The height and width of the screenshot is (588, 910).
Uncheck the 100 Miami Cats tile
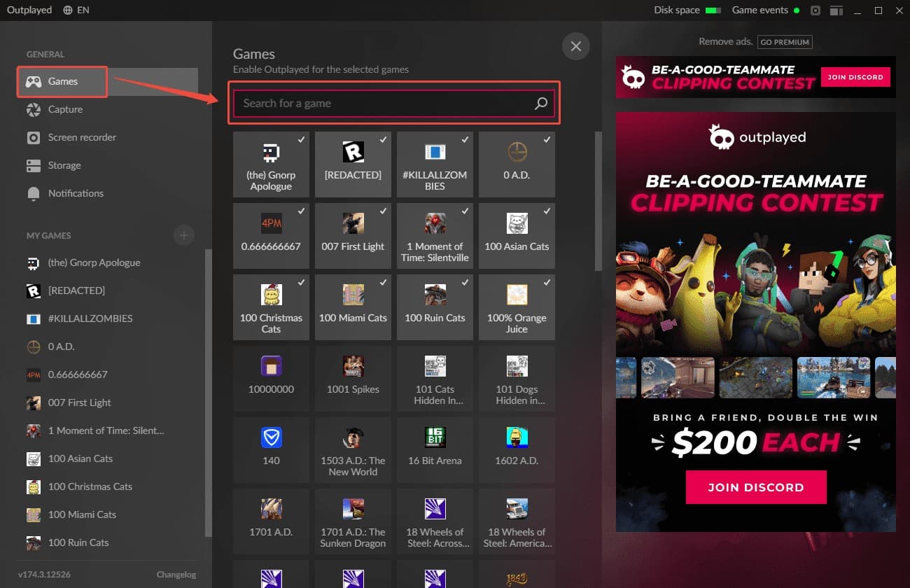point(353,307)
